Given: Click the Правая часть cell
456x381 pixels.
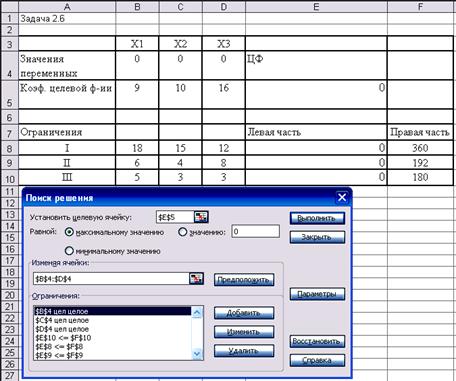Looking at the screenshot, I should 421,132.
